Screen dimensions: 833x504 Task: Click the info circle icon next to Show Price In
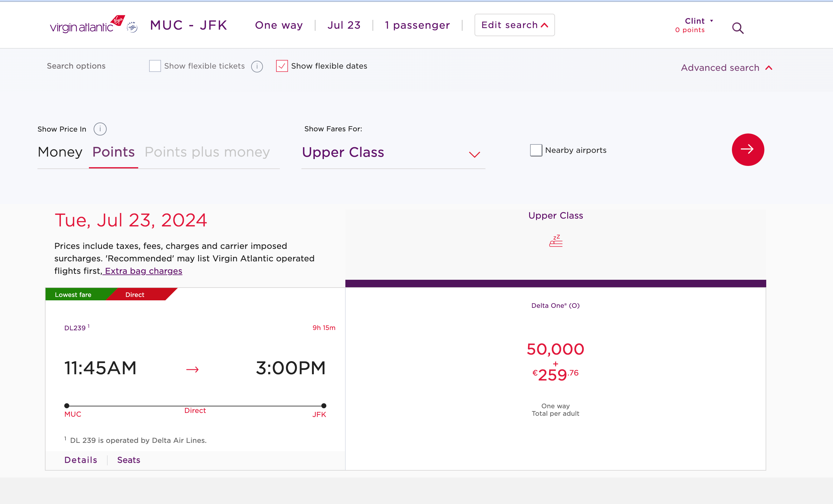(x=100, y=128)
